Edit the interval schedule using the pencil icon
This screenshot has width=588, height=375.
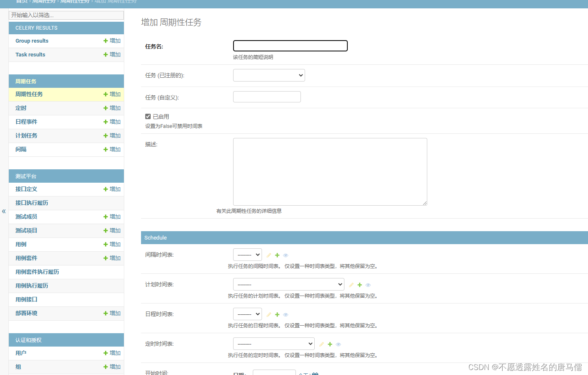[268, 255]
